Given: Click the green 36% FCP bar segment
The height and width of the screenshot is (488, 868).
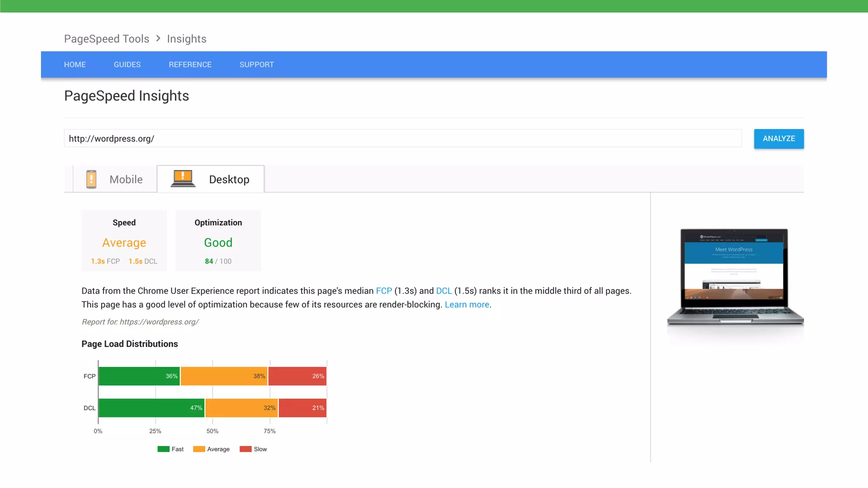Looking at the screenshot, I should (x=139, y=376).
